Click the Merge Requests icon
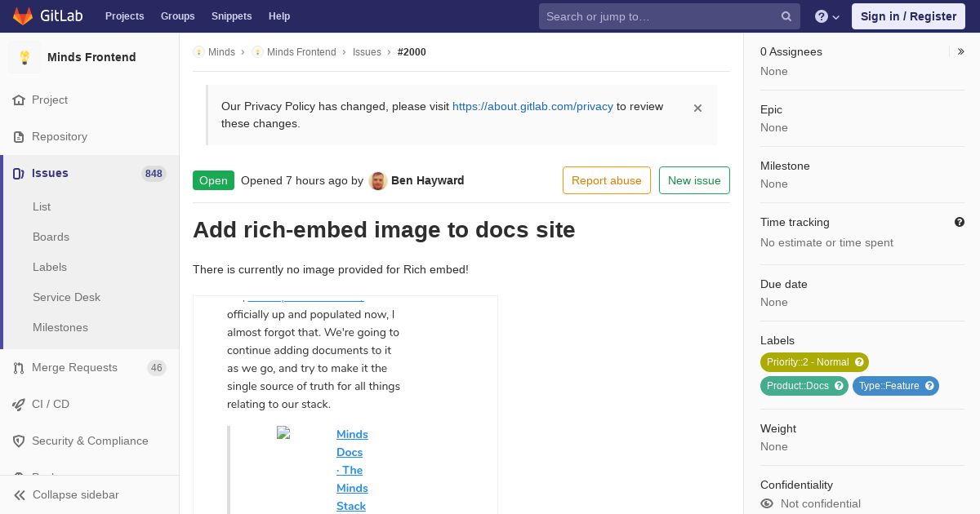The width and height of the screenshot is (980, 514). [19, 368]
